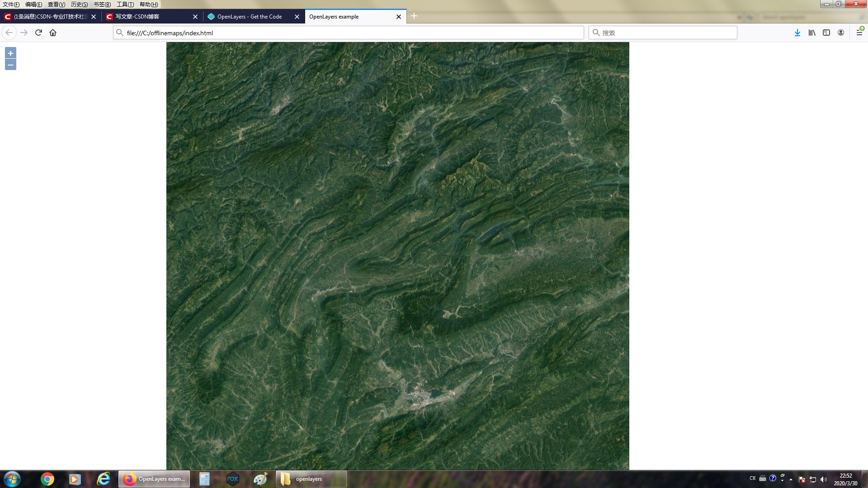
Task: Open Google Chrome from the taskbar
Action: [47, 479]
